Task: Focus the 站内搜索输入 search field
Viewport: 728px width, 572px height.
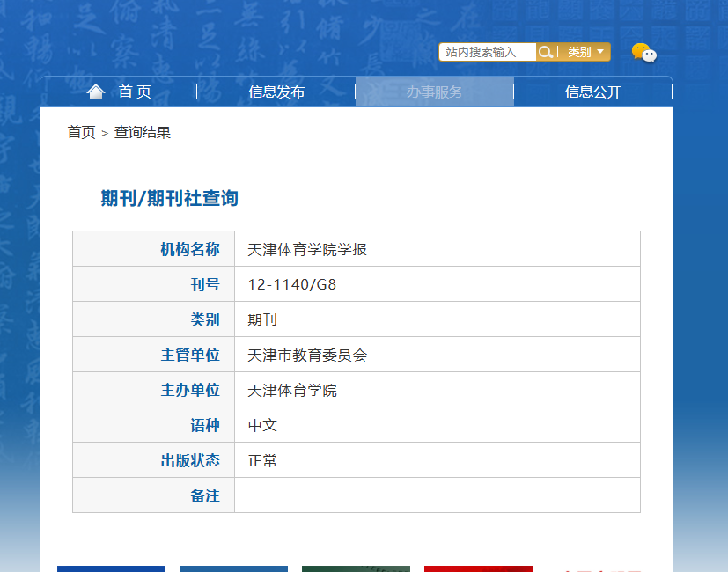Action: point(488,52)
